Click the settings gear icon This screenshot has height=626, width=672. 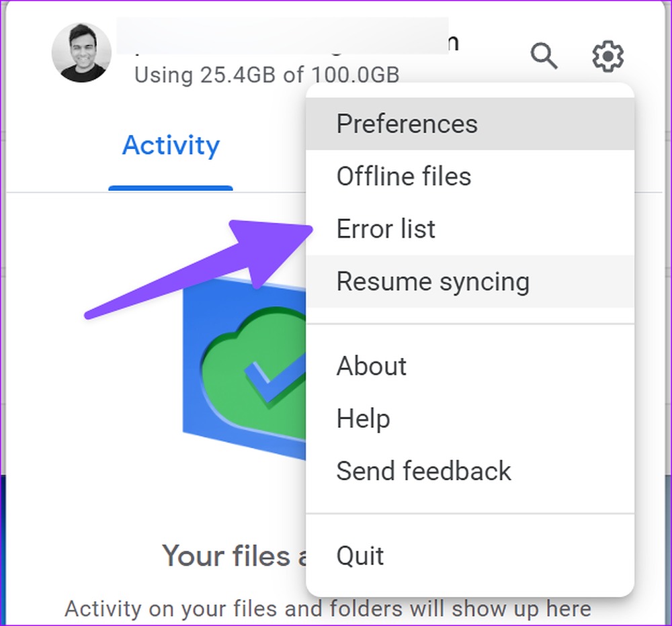pyautogui.click(x=607, y=56)
